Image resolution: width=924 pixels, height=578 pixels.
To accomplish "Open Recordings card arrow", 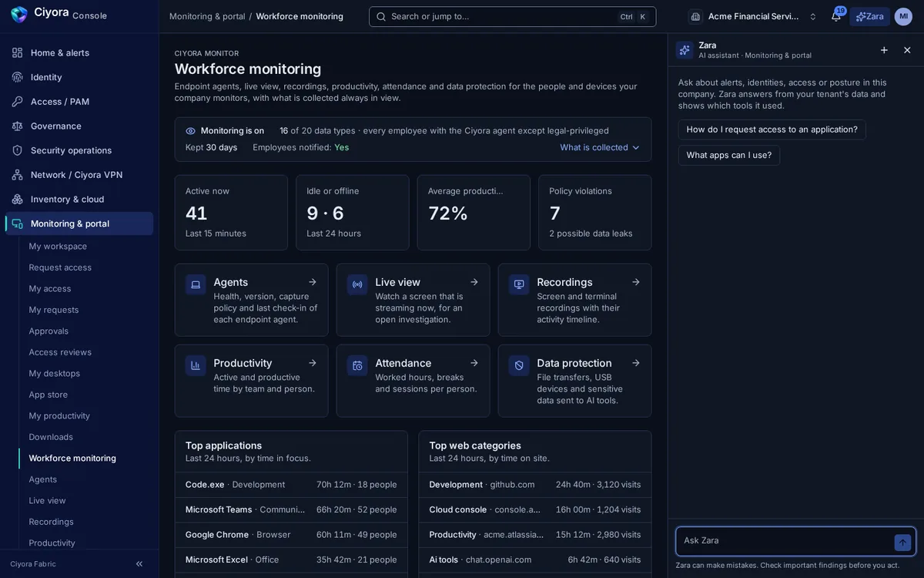I will coord(635,282).
